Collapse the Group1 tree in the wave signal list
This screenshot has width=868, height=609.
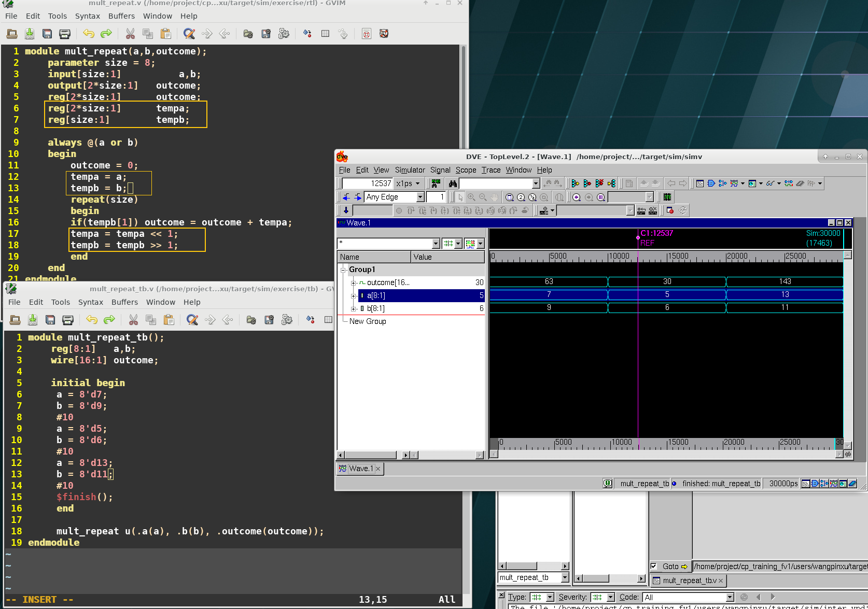(x=343, y=270)
